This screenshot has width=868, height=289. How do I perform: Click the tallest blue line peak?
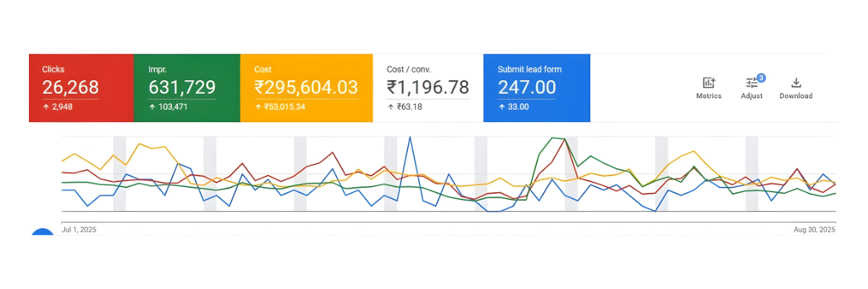point(410,137)
